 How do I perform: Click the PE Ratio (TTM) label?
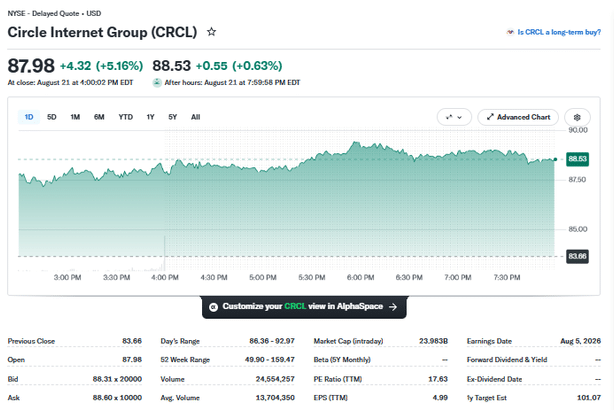338,379
